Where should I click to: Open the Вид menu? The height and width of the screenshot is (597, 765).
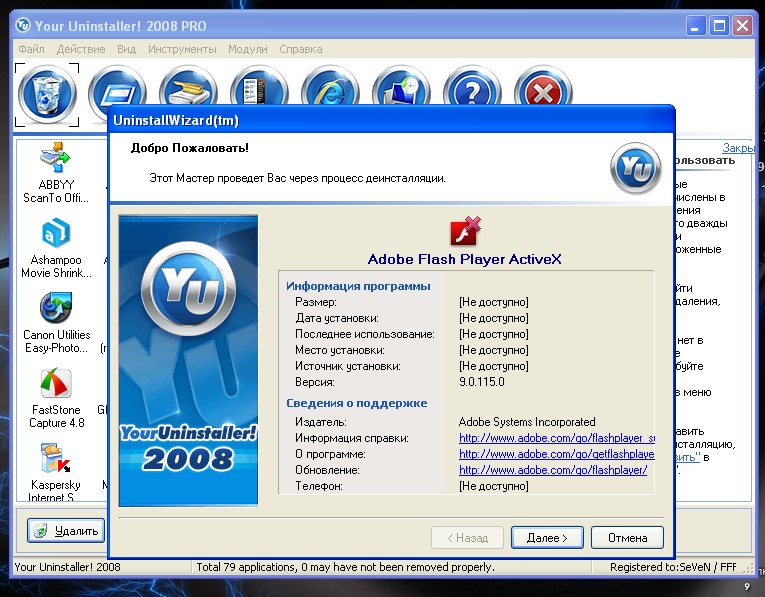126,49
